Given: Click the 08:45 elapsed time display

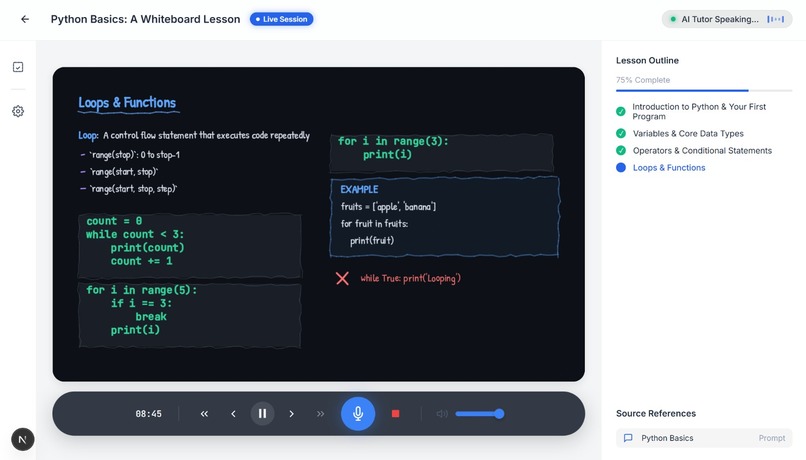Looking at the screenshot, I should click(149, 414).
